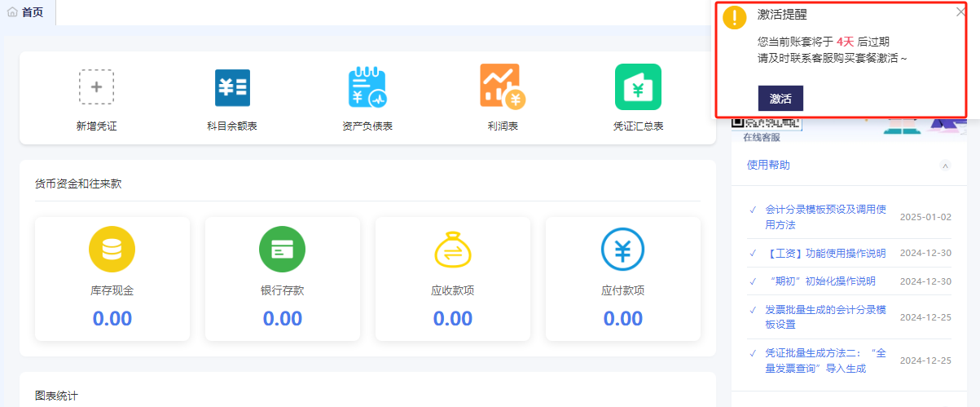Click the 库存现金 coin stack icon
The image size is (980, 407).
coord(112,250)
